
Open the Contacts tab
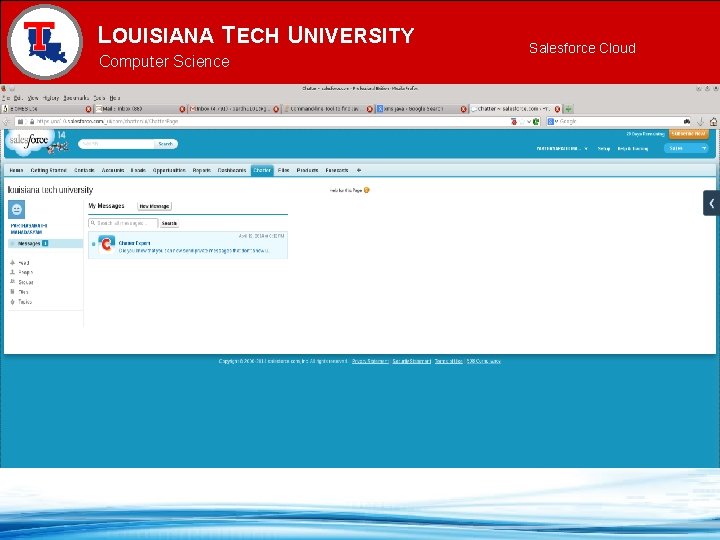point(84,170)
